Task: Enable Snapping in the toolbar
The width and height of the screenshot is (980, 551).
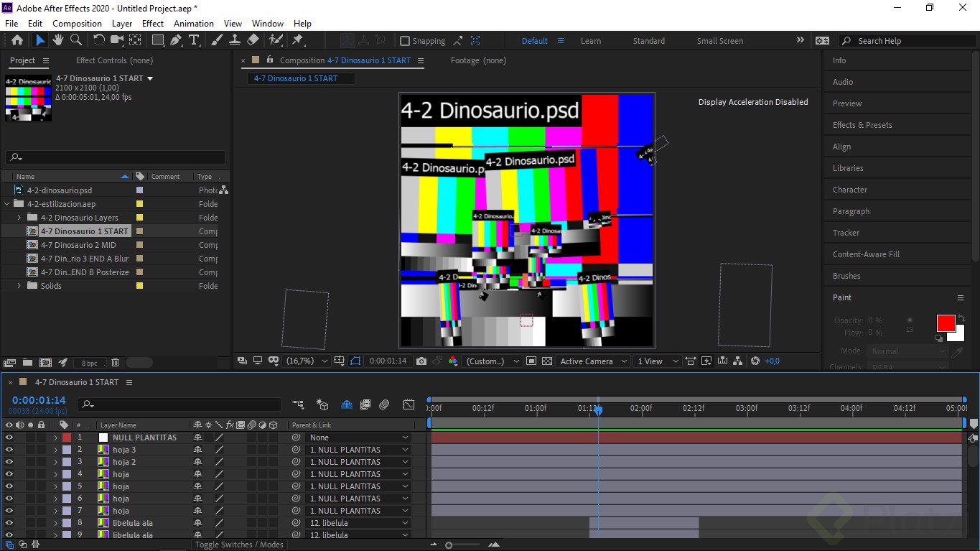Action: click(406, 40)
